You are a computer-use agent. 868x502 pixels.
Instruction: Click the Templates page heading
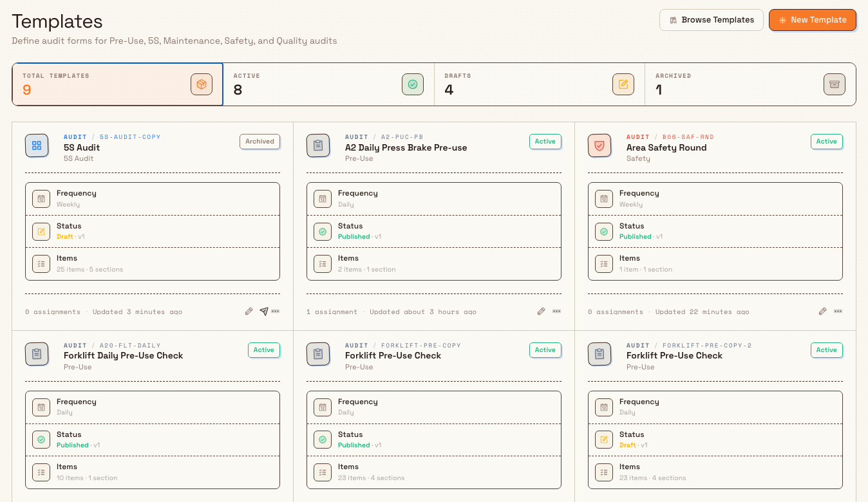[57, 21]
